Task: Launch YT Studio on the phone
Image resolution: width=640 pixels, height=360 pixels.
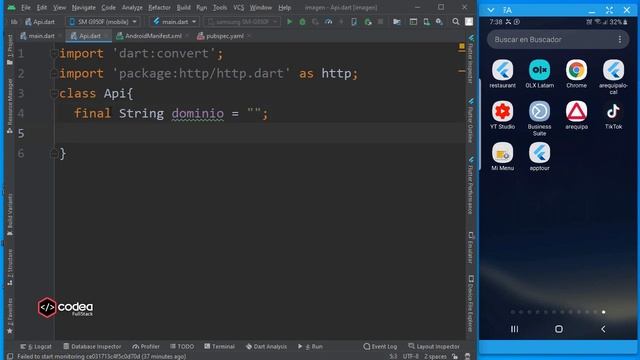Action: tap(502, 115)
